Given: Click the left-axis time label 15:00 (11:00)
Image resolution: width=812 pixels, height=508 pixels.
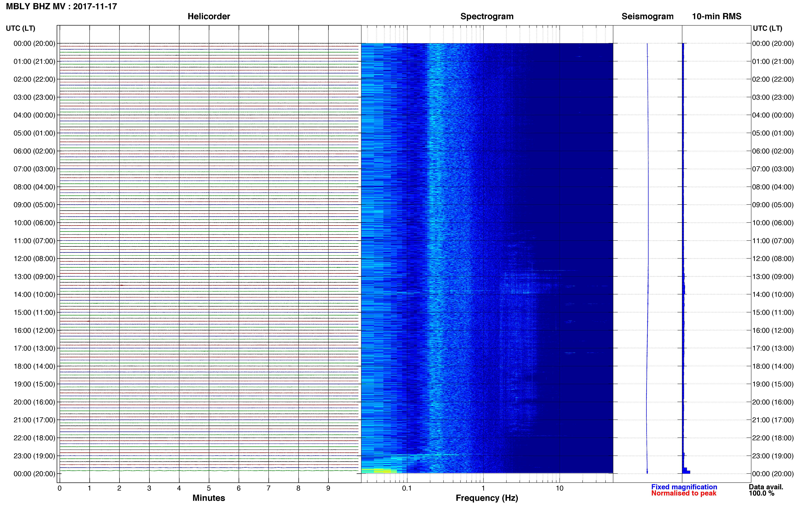Looking at the screenshot, I should point(34,312).
